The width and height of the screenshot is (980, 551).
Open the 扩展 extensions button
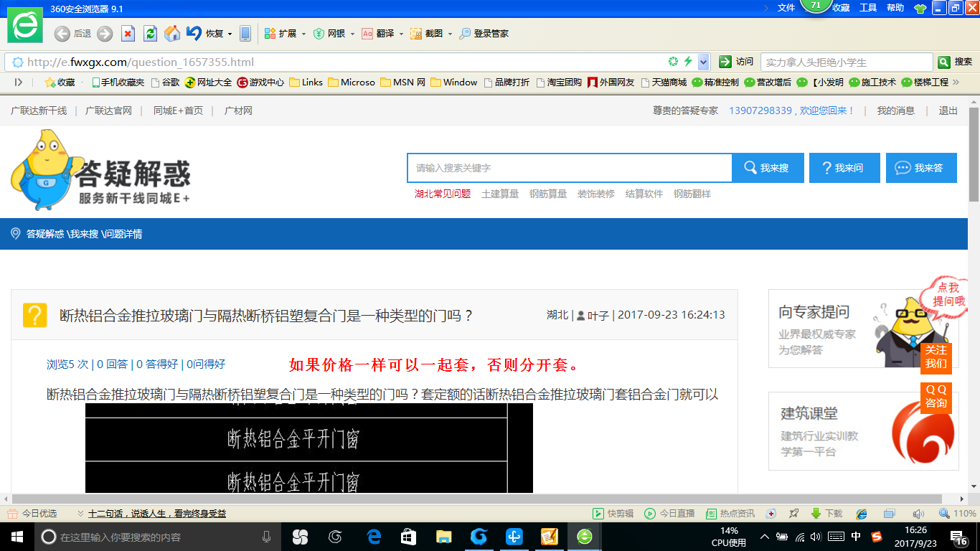pos(281,34)
